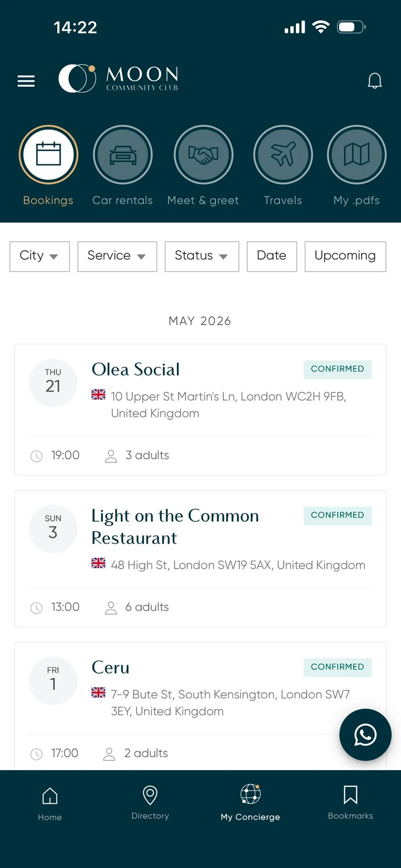Open the Bookmarks tab
The height and width of the screenshot is (868, 401).
[x=351, y=803]
